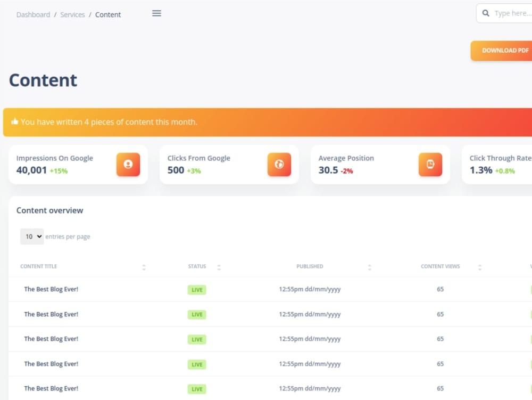Image resolution: width=532 pixels, height=400 pixels.
Task: Sort by Content Views column arrows
Action: (x=480, y=267)
